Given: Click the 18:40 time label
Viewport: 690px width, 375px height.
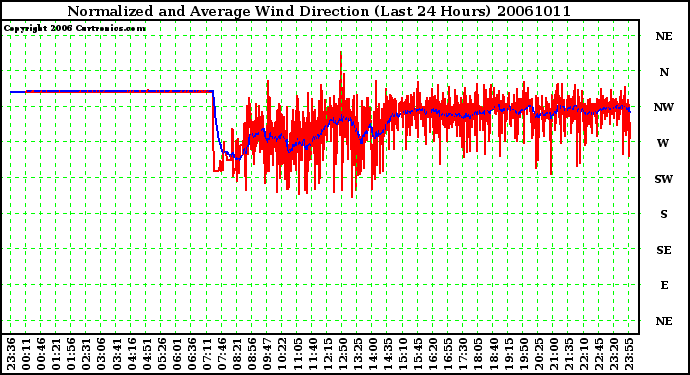Looking at the screenshot, I should (493, 354).
